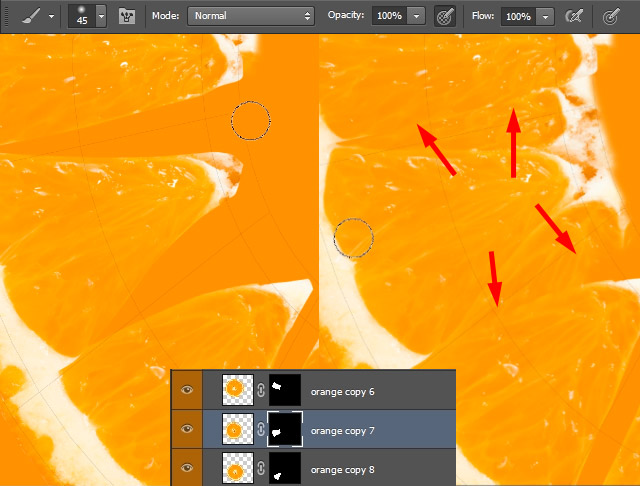640x486 pixels.
Task: Hide the orange copy 8 layer
Action: pos(187,468)
